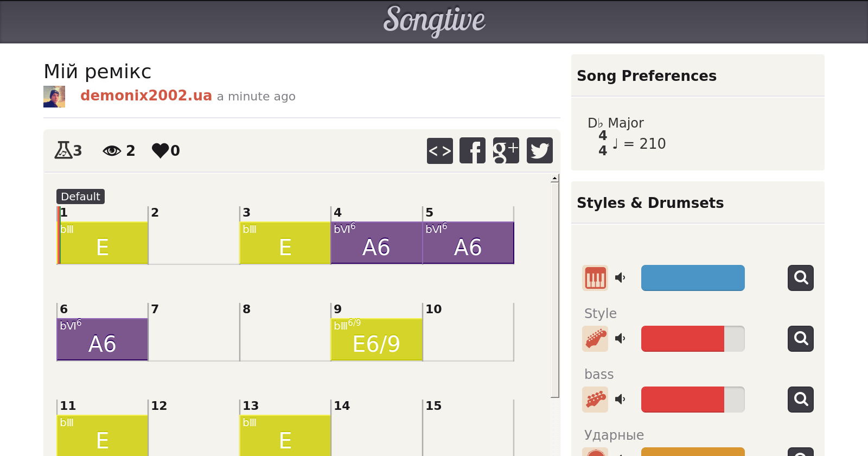The width and height of the screenshot is (868, 456).
Task: Search styles for the Style track
Action: [x=800, y=339]
